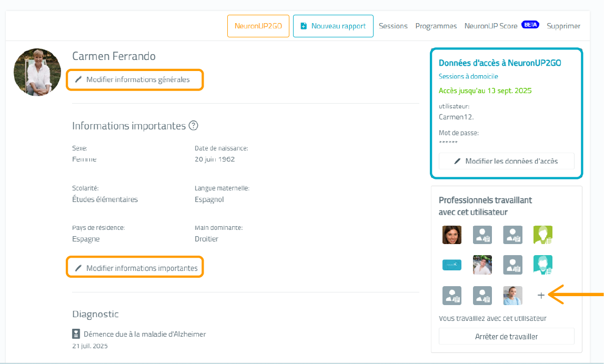Screen dimensions: 604x364
Task: Go to the Sessions menu item
Action: click(x=393, y=26)
